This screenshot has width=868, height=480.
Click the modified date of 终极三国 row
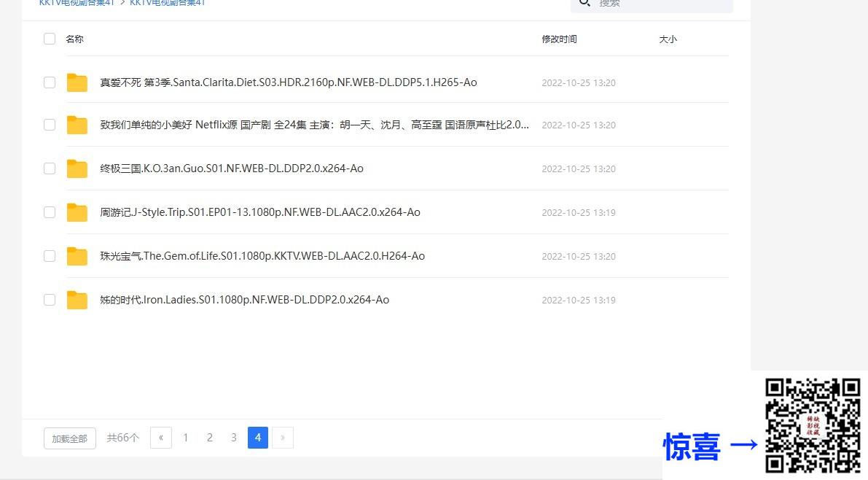(x=579, y=169)
